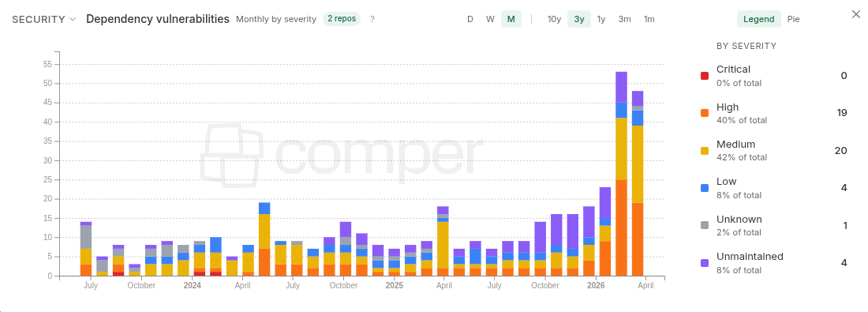Click the blue Low color swatch
The height and width of the screenshot is (312, 868).
tap(705, 188)
